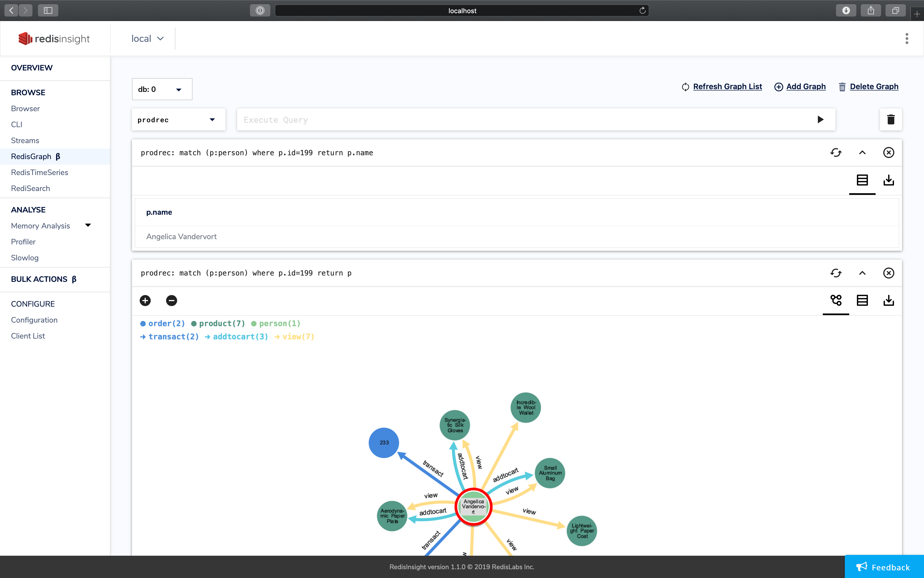Click the trash icon beside query bar
This screenshot has height=578, width=924.
click(891, 120)
